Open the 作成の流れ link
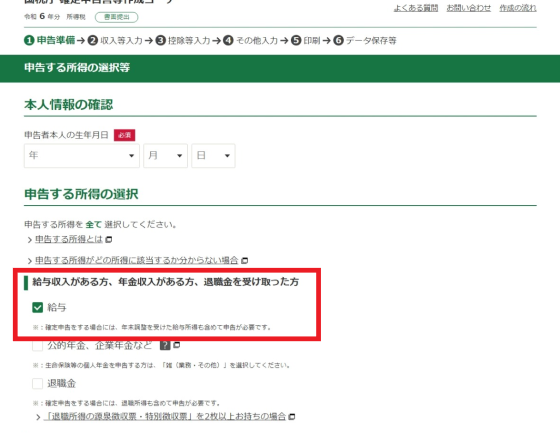The width and height of the screenshot is (560, 433). 518,8
